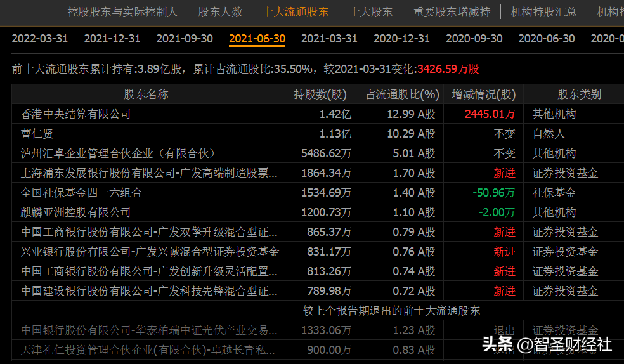Click the 831.17万 holdings value
Screen dimensions: 624x364
click(329, 252)
